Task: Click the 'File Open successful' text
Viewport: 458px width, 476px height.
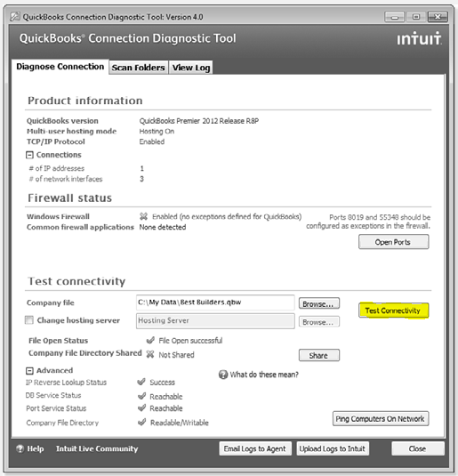Action: pyautogui.click(x=190, y=341)
